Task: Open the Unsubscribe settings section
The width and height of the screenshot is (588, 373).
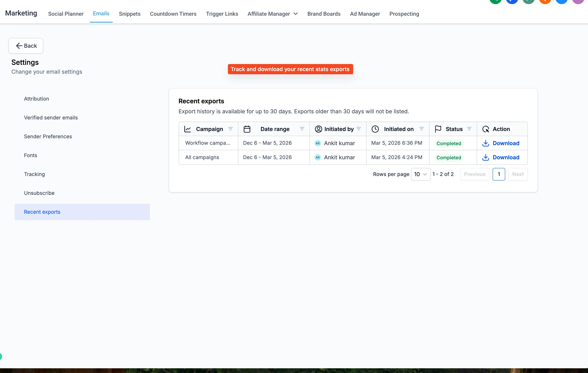Action: click(39, 193)
